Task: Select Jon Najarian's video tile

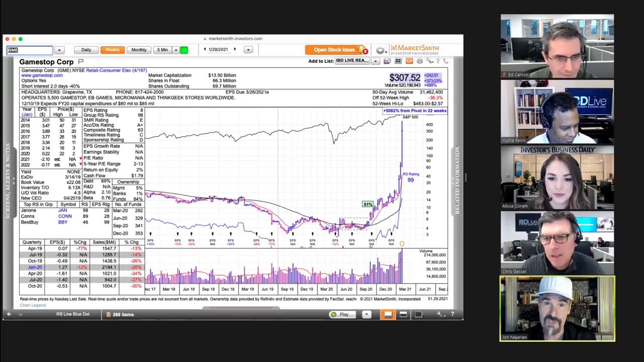Action: click(557, 309)
